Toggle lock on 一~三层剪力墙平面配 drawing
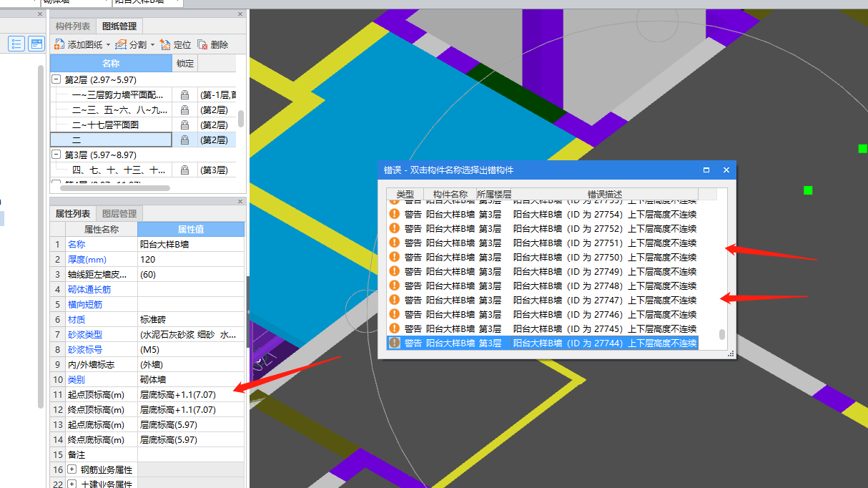The height and width of the screenshot is (488, 868). [x=184, y=95]
